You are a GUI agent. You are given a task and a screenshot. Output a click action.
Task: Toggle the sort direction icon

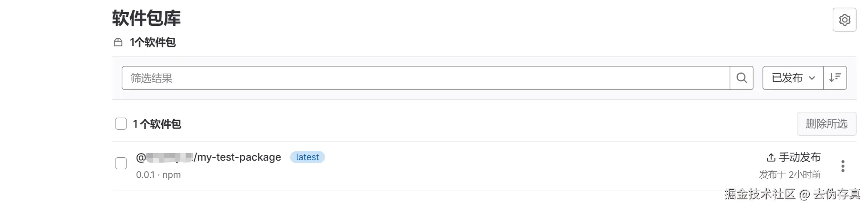pyautogui.click(x=835, y=78)
